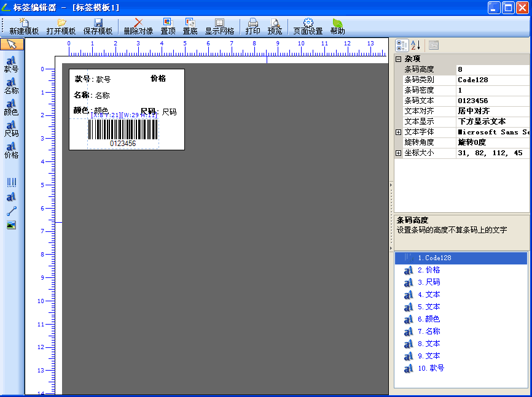Click 新建模板 (New Template) toolbar icon

(x=24, y=26)
